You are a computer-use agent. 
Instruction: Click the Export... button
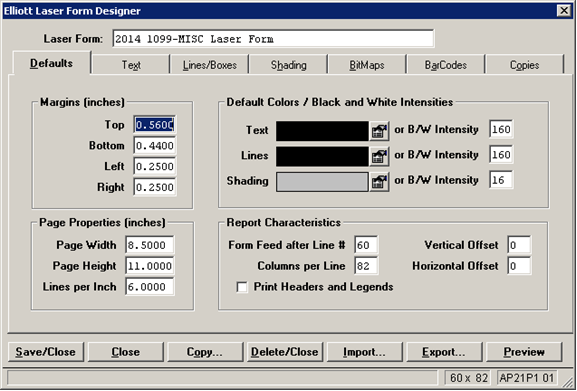click(x=444, y=352)
